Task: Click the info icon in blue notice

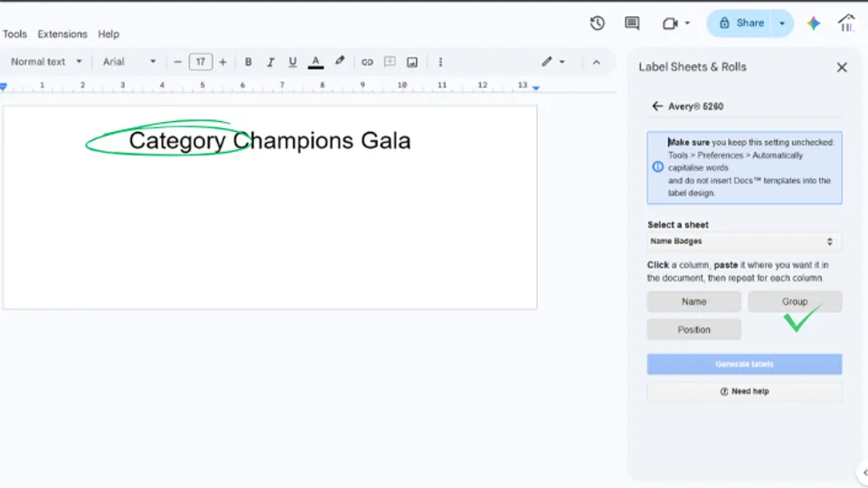Action: 657,167
